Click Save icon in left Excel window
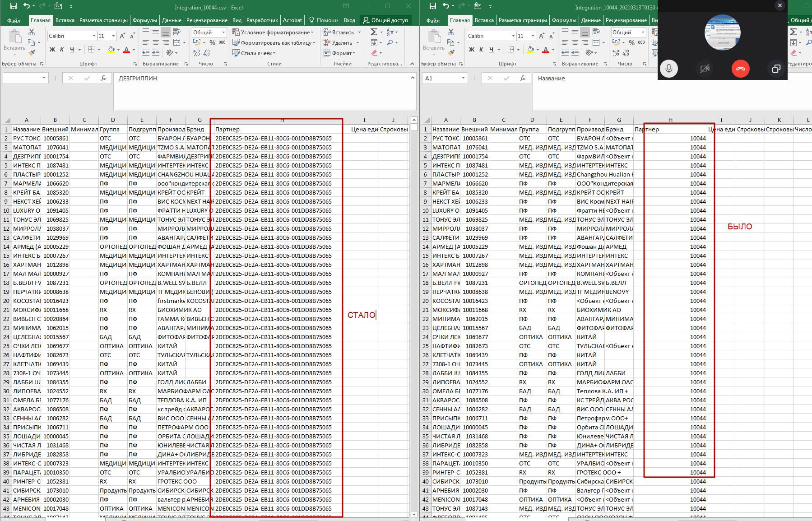 13,6
